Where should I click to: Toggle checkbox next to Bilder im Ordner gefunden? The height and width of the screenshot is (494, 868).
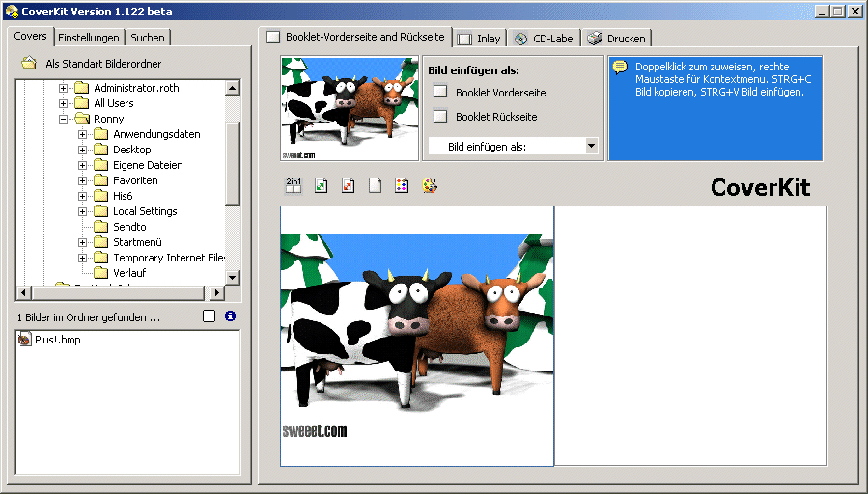(x=210, y=316)
